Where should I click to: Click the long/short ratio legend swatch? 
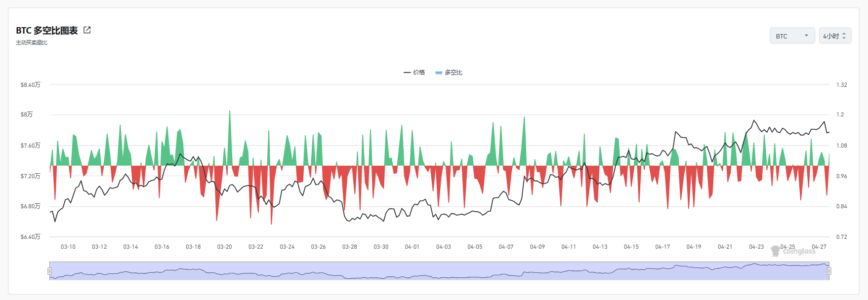point(439,73)
